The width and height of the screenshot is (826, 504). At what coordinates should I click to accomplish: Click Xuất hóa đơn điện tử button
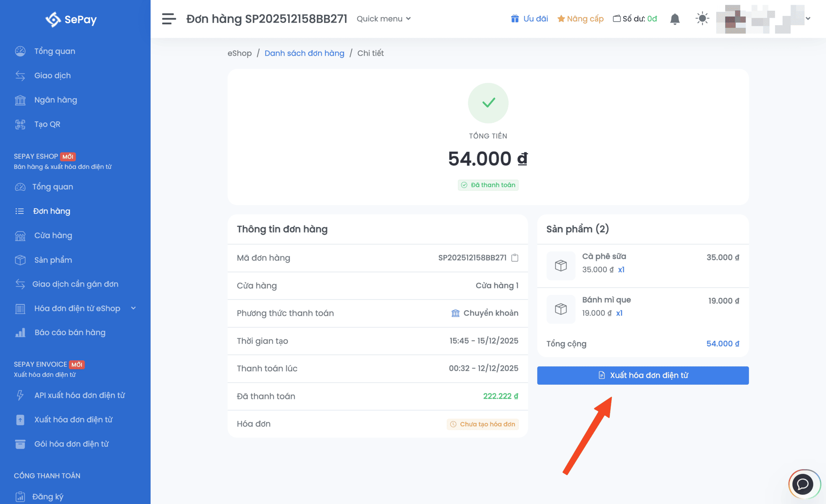click(x=643, y=375)
